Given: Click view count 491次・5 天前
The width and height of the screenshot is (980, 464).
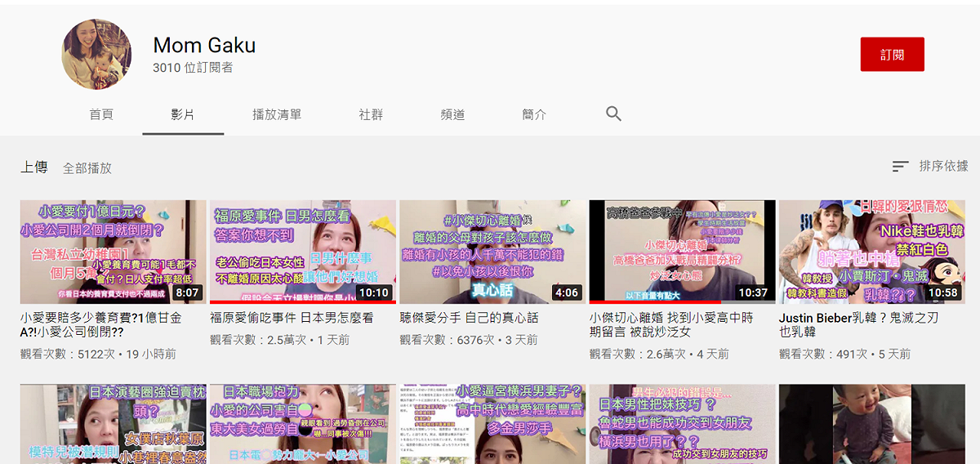Looking at the screenshot, I should coord(844,355).
